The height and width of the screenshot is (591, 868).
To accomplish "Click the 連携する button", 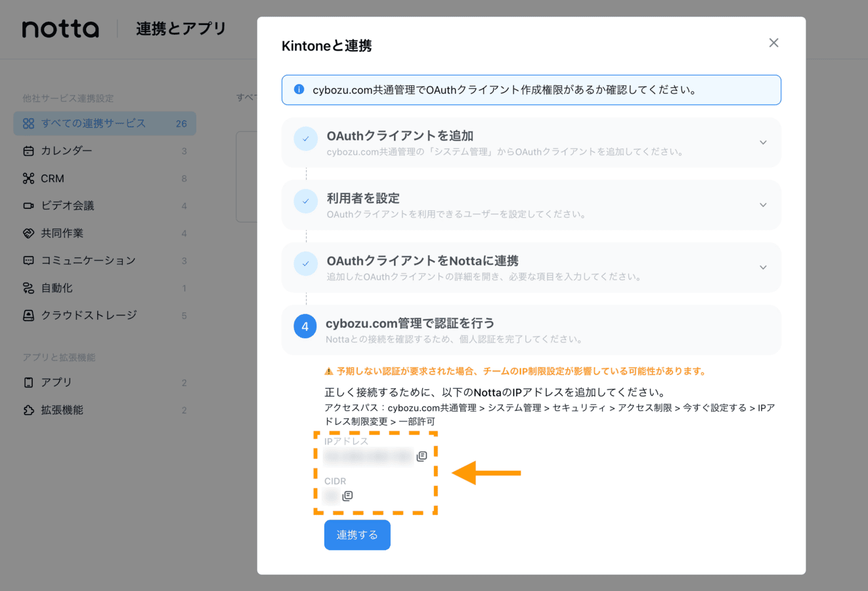I will (x=357, y=535).
